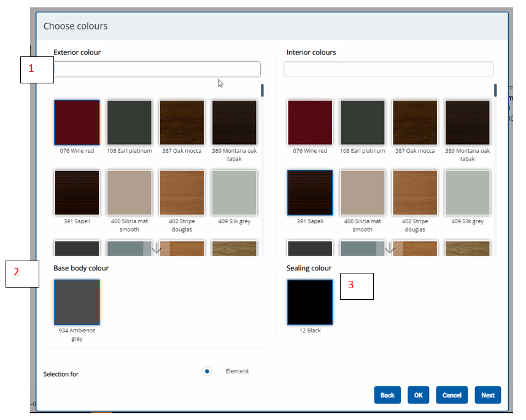This screenshot has height=420, width=526.
Task: Click the Next button
Action: [x=487, y=395]
